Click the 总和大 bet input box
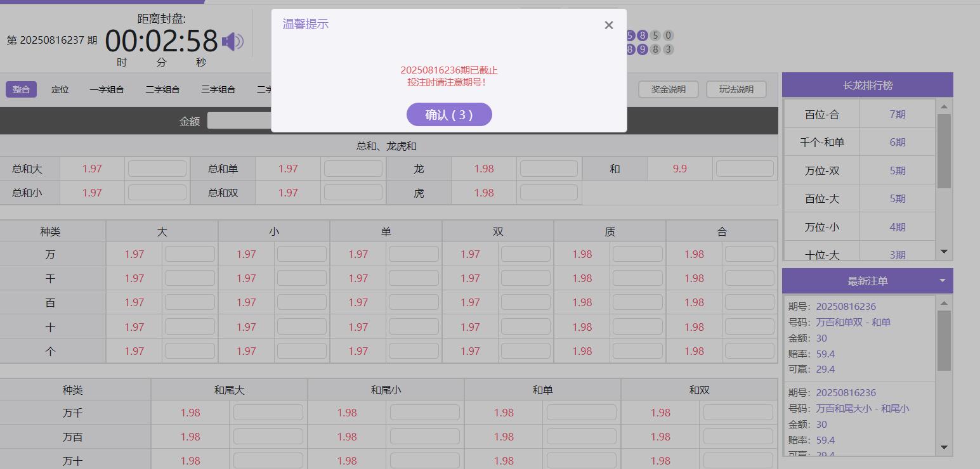The width and height of the screenshot is (980, 469). click(x=157, y=169)
